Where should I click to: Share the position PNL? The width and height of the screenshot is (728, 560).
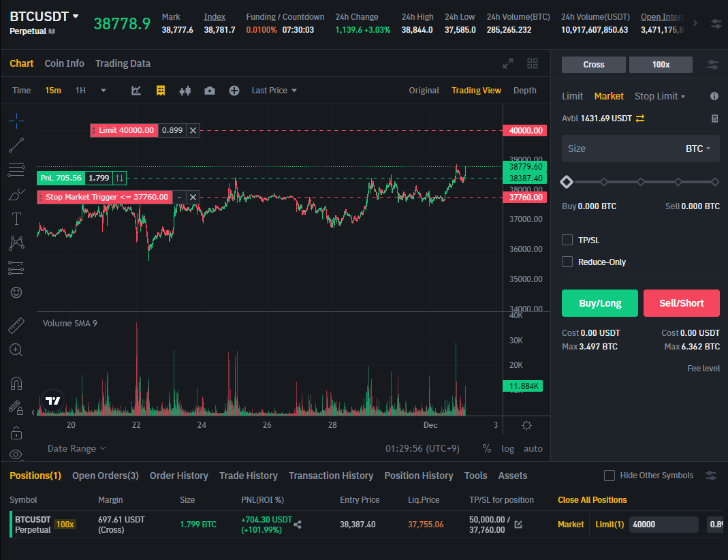[x=298, y=525]
